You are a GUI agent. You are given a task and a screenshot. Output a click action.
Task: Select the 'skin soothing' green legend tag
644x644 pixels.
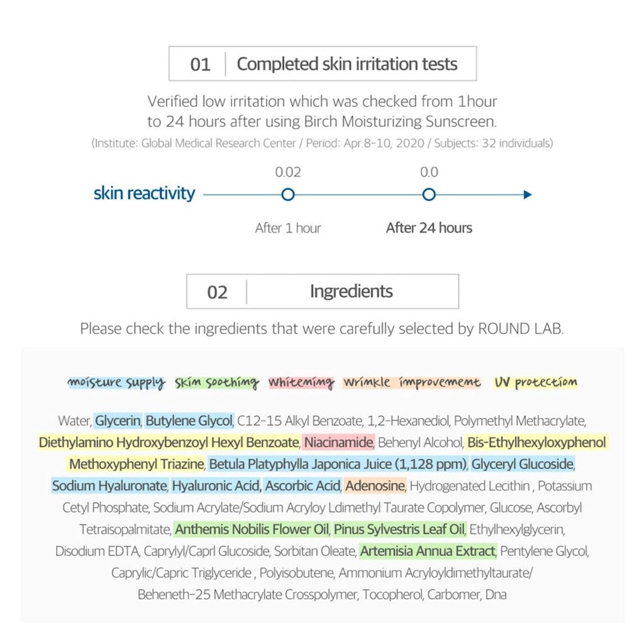coord(217,382)
